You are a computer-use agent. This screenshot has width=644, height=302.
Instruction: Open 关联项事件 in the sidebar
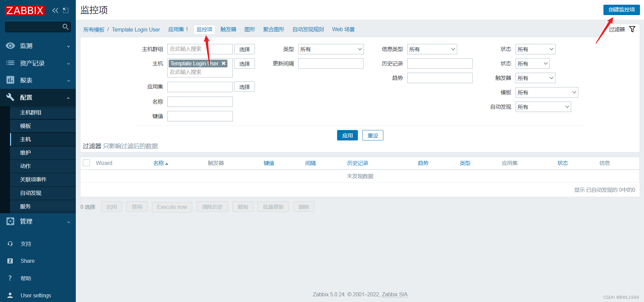[x=43, y=180]
